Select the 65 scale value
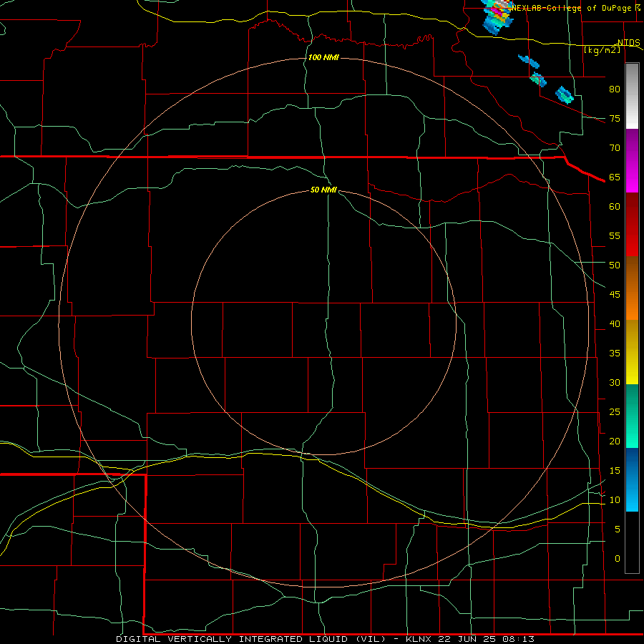 [x=615, y=177]
